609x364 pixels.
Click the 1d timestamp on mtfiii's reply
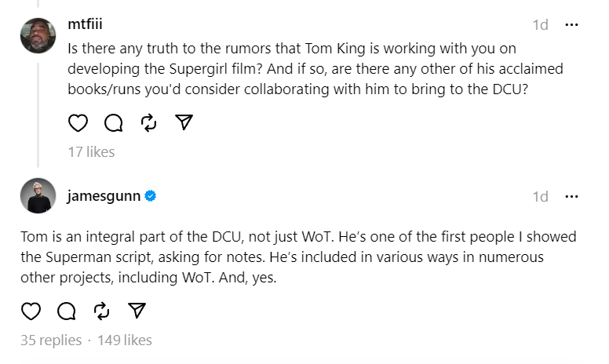(x=540, y=24)
